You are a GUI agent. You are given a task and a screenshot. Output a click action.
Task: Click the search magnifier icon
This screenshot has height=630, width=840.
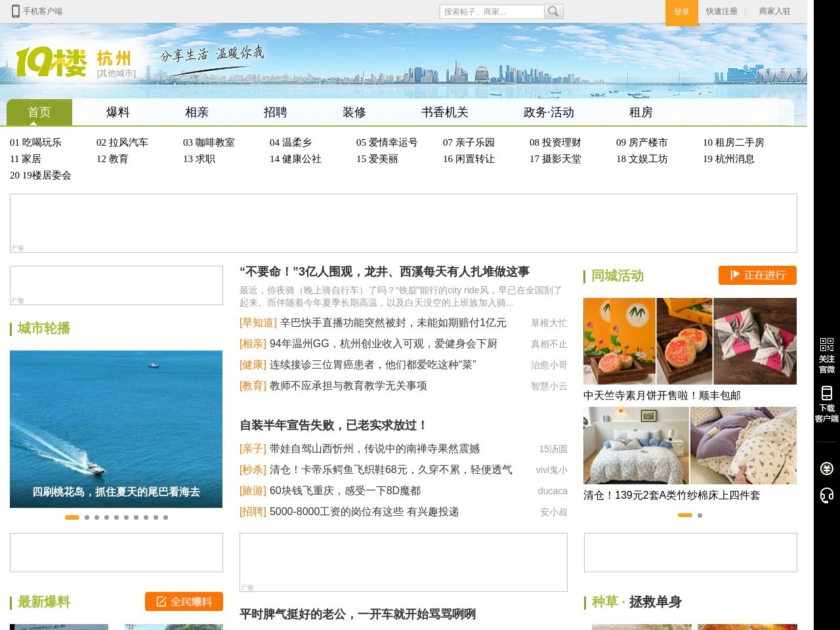pyautogui.click(x=554, y=11)
